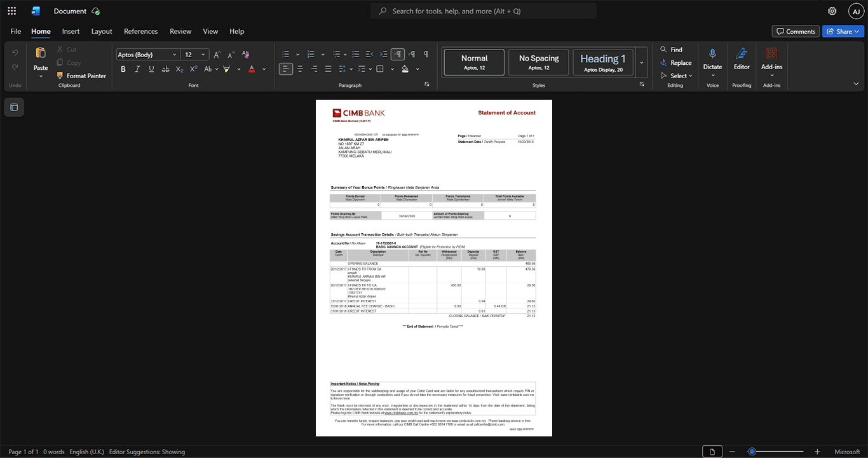Switch to the References tab

[140, 31]
